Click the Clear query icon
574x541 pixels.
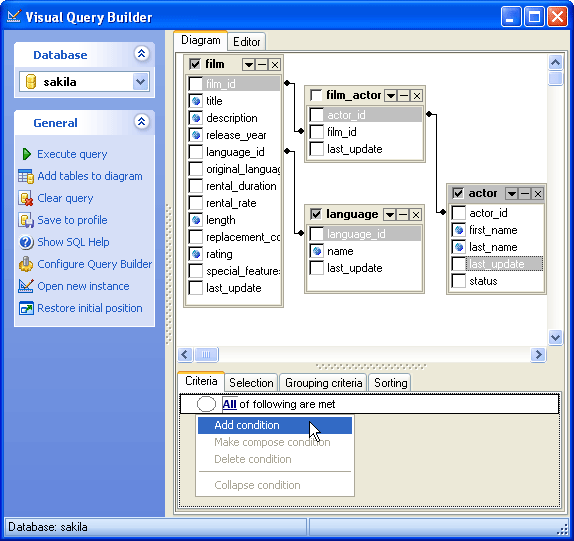click(x=26, y=198)
